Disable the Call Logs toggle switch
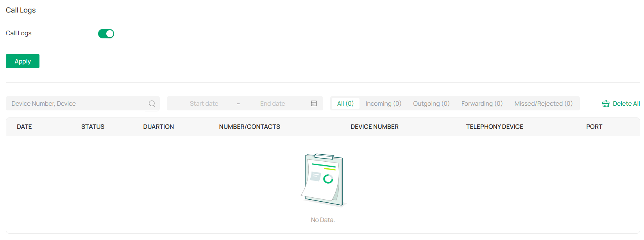The height and width of the screenshot is (240, 644). pos(106,34)
